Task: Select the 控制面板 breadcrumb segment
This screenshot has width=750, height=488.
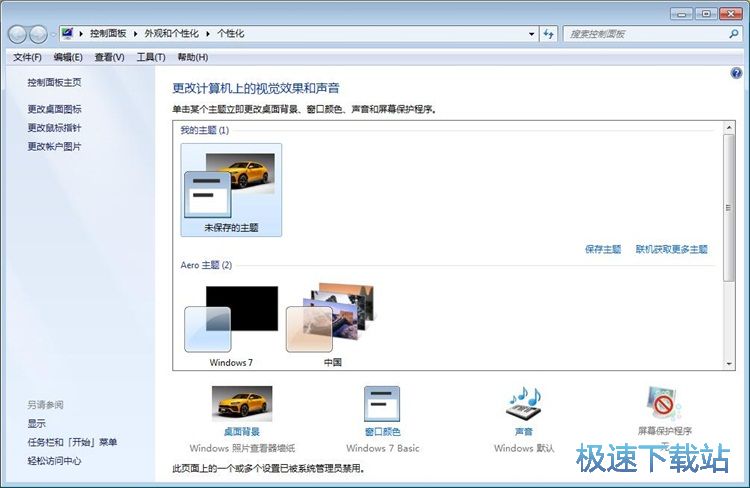Action: tap(108, 33)
